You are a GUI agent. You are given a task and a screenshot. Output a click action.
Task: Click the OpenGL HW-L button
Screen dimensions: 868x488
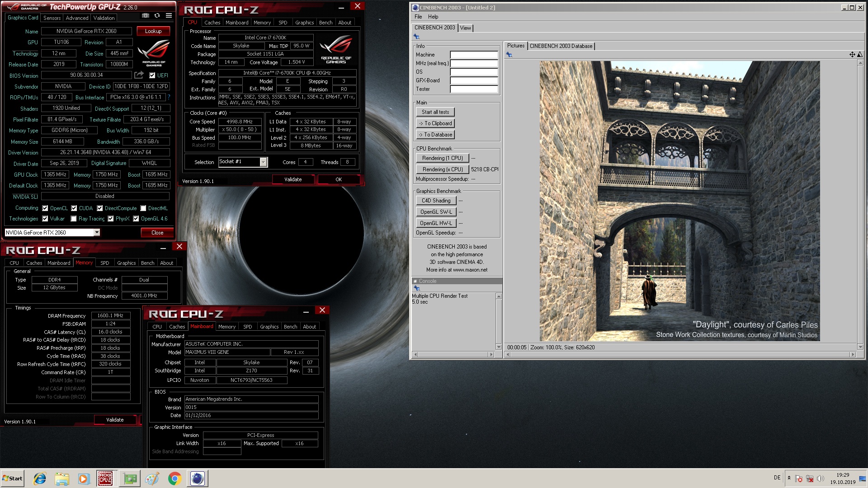point(436,223)
